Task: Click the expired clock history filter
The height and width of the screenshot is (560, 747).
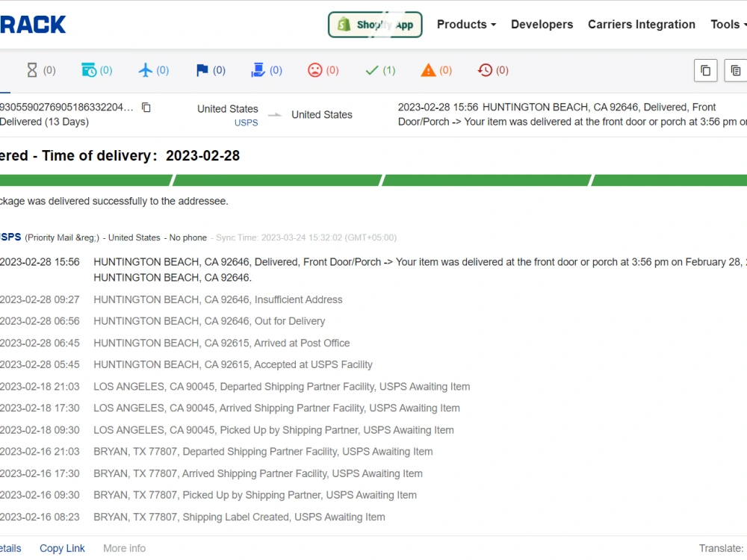Action: coord(492,70)
